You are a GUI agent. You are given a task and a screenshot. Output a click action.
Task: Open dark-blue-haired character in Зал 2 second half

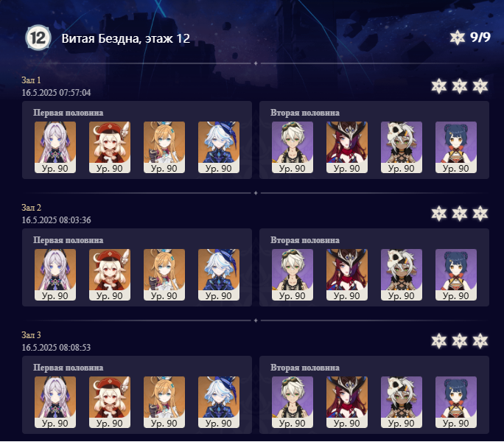coord(456,275)
